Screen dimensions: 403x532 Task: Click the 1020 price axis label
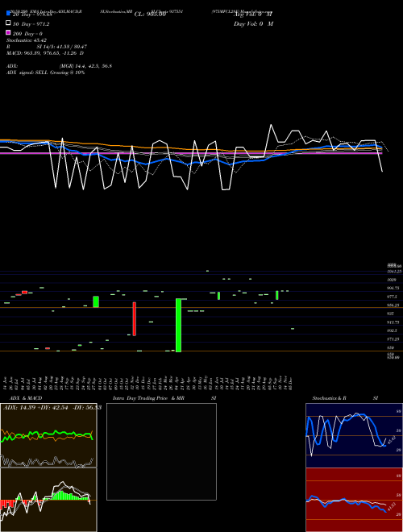(x=392, y=280)
